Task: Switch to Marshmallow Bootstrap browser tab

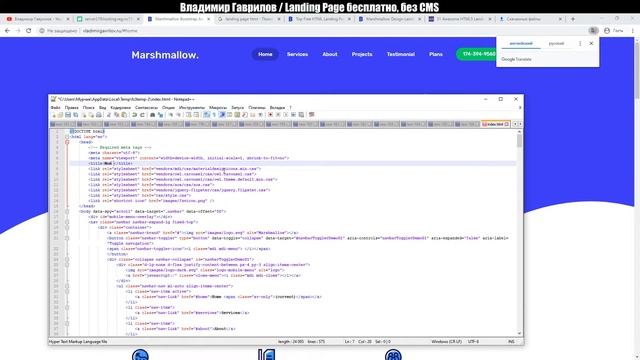Action: [178, 19]
